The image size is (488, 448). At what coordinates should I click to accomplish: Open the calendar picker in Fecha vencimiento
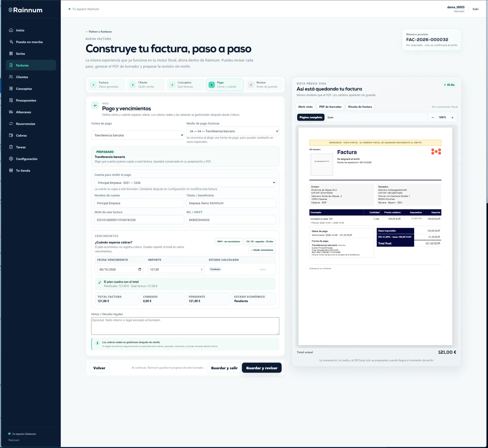pyautogui.click(x=140, y=269)
